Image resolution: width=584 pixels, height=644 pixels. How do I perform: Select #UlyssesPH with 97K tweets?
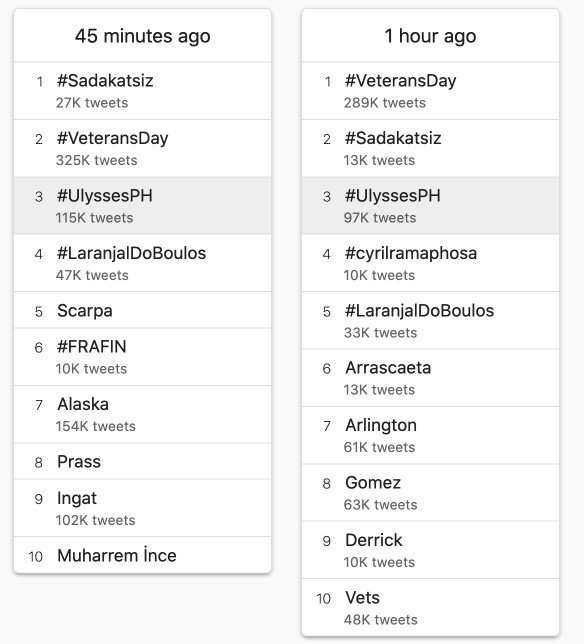[x=430, y=206]
